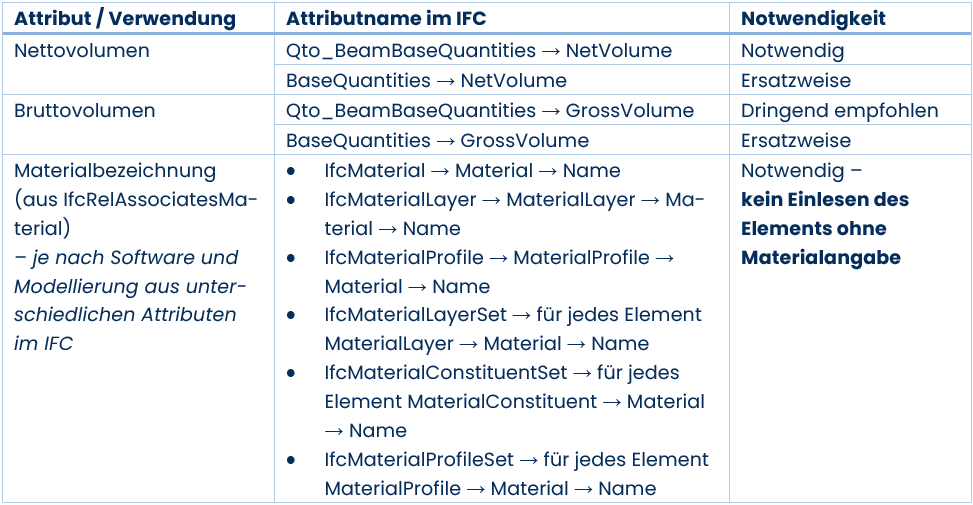Click the 'IfcMaterial → Material → Name' bullet
The width and height of the screenshot is (973, 505).
[472, 171]
